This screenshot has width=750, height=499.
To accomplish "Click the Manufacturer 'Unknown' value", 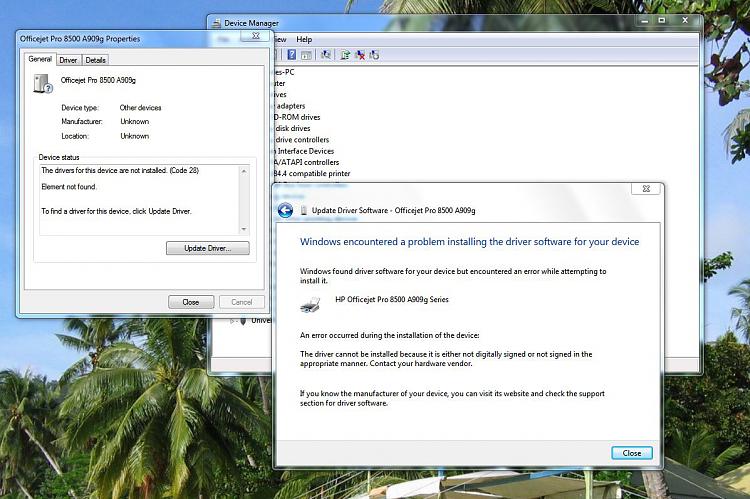I will 134,122.
